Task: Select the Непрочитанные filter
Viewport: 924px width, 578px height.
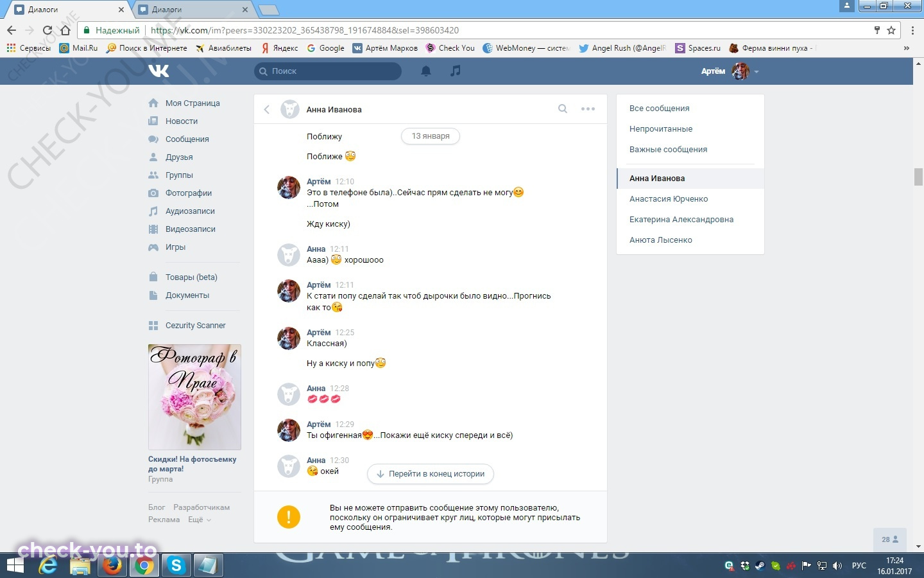Action: click(x=690, y=128)
